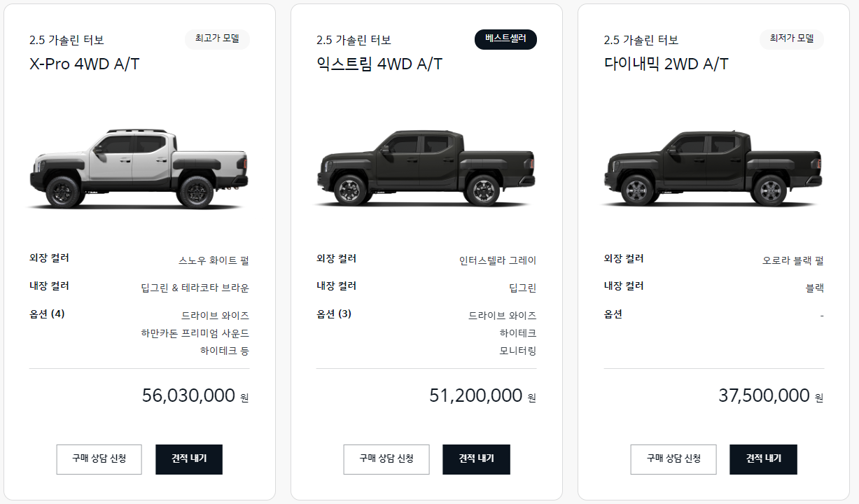This screenshot has height=504, width=859.
Task: Click the 베스트셀러 badge
Action: [x=505, y=39]
